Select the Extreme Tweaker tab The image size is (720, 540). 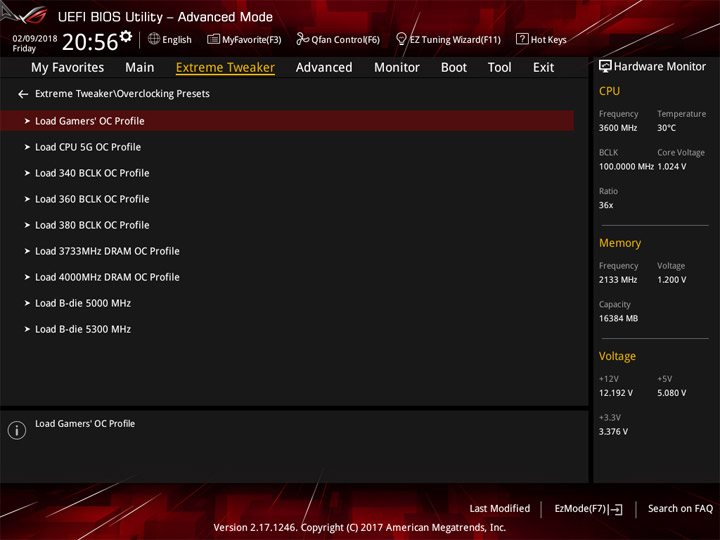(225, 68)
